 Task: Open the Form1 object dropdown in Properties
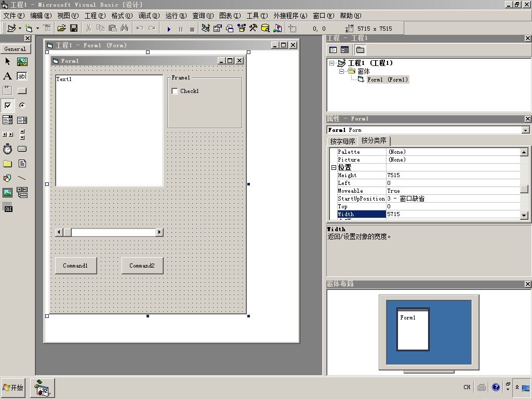pyautogui.click(x=526, y=130)
